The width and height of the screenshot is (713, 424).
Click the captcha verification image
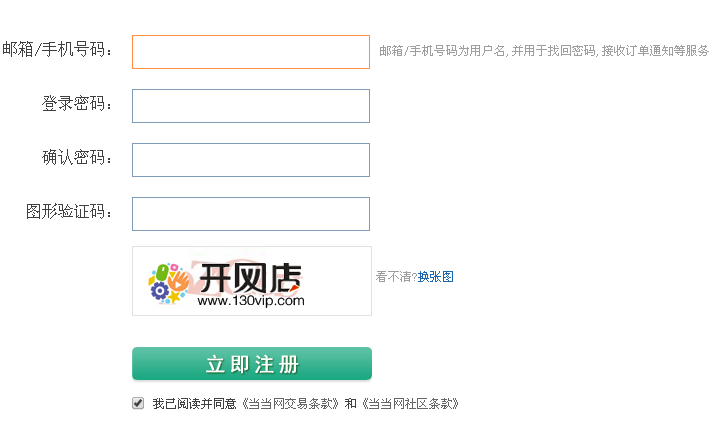tap(251, 281)
